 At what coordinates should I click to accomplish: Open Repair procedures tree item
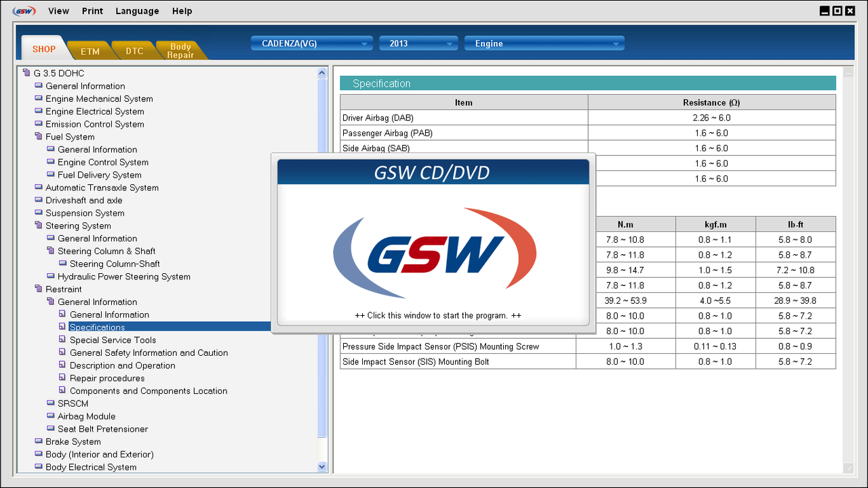coord(107,378)
